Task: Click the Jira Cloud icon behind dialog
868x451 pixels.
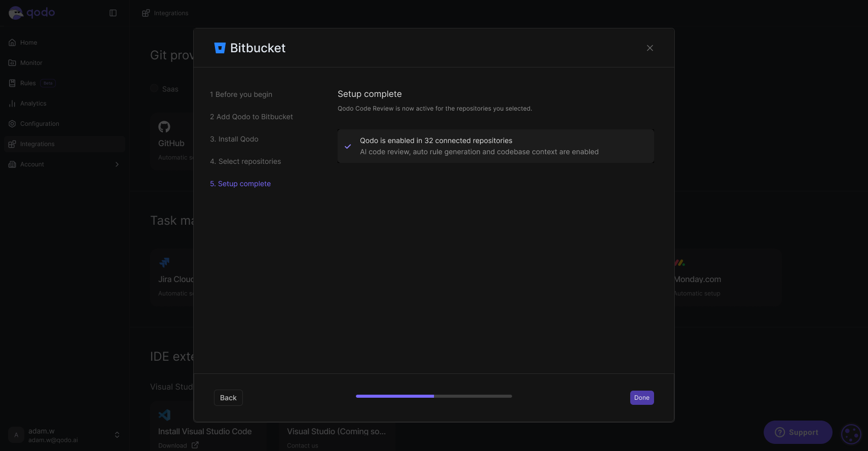Action: coord(164,263)
